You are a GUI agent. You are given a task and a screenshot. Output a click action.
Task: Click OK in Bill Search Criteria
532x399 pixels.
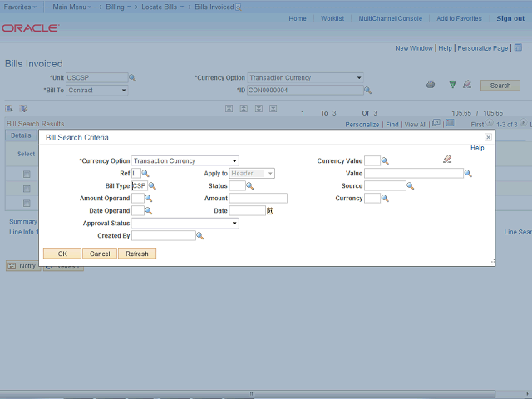click(62, 254)
